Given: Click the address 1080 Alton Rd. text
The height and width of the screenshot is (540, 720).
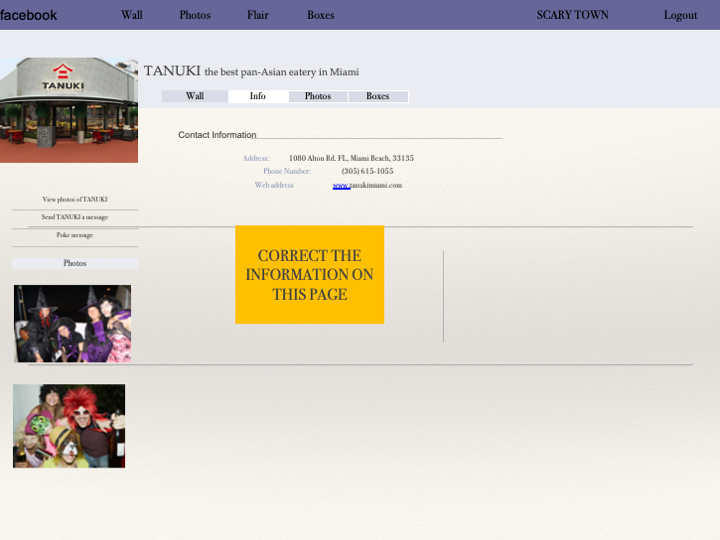Looking at the screenshot, I should (351, 158).
